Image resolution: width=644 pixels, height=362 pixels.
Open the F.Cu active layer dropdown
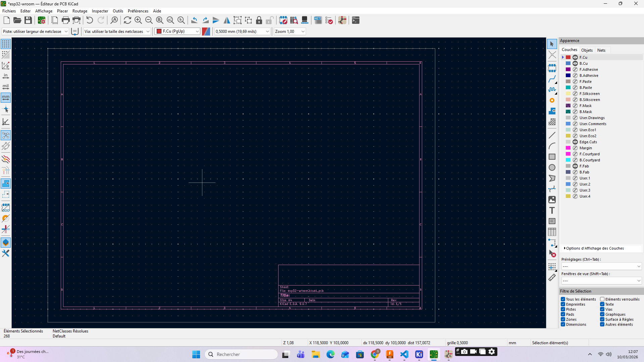point(178,32)
